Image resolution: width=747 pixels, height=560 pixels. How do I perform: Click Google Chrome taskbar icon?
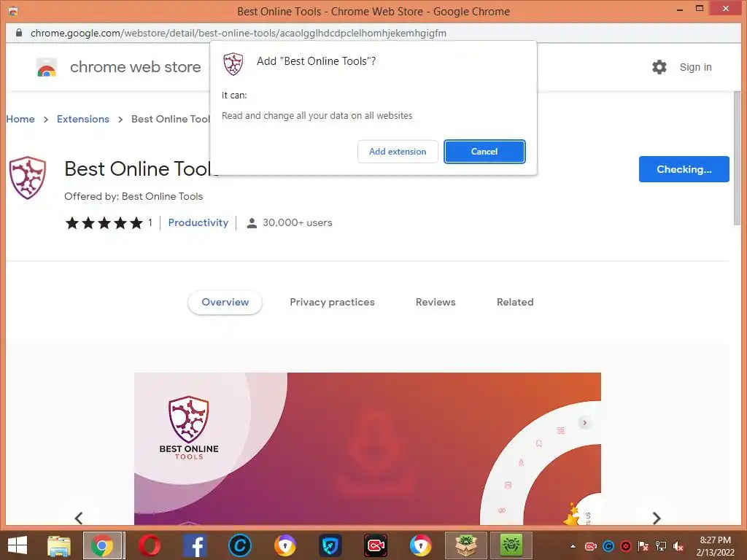(104, 545)
